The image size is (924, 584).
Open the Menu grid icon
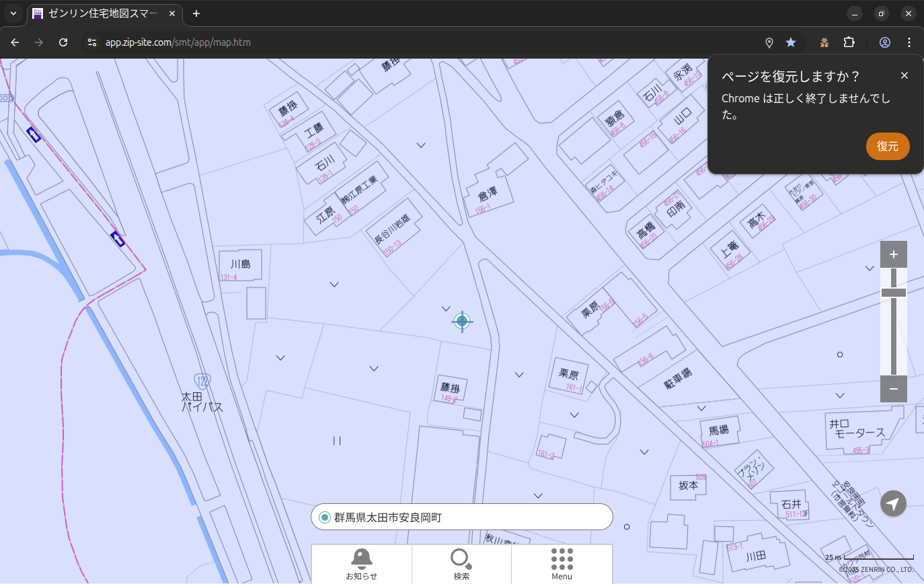point(562,559)
